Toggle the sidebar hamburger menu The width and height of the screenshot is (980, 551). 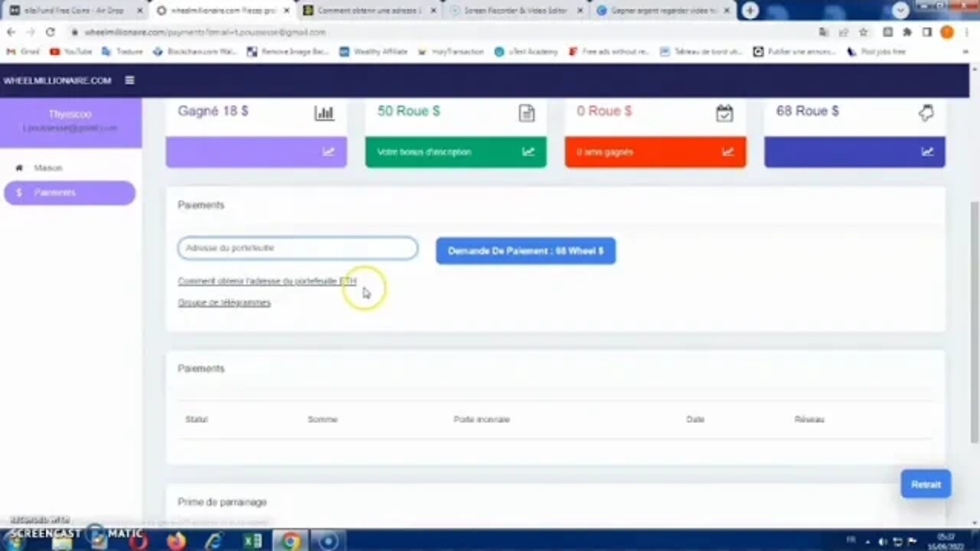click(129, 80)
